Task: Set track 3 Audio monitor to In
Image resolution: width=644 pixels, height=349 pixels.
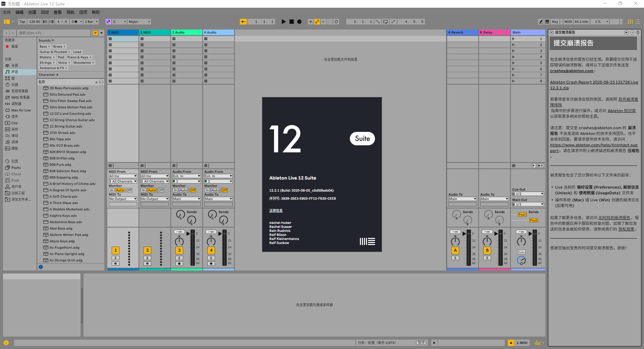Action: (175, 190)
